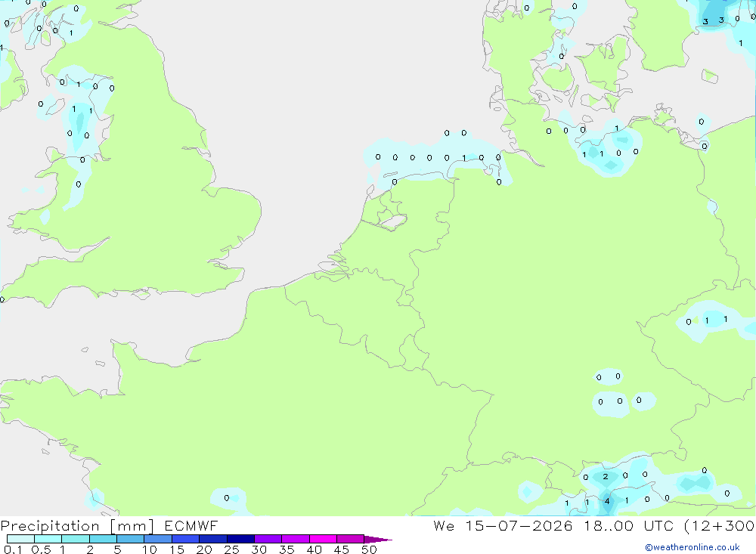Select the 2–5 mm legend color swatch
756x554 pixels.
tap(103, 539)
